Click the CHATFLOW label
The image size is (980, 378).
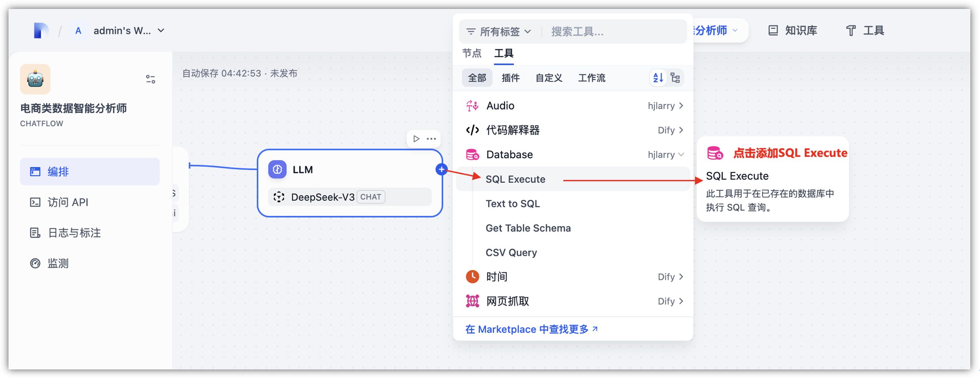(42, 124)
